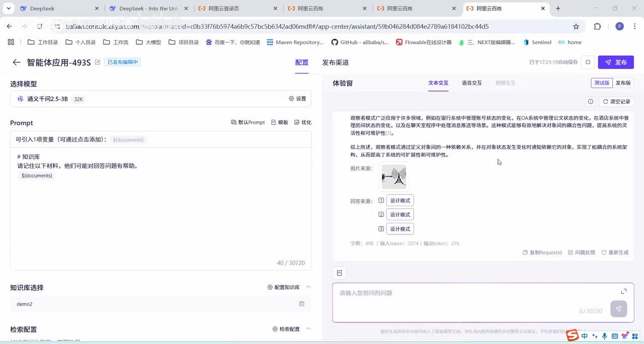Screen dimensions: 644x344
Task: Open browser profile avatar
Action: pos(619,26)
